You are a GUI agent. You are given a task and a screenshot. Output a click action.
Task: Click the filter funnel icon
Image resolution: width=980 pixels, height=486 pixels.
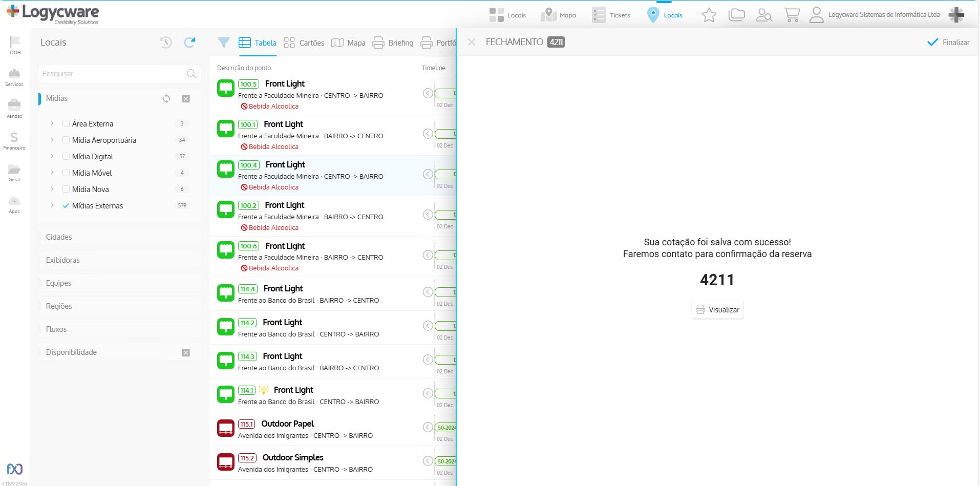click(x=224, y=43)
